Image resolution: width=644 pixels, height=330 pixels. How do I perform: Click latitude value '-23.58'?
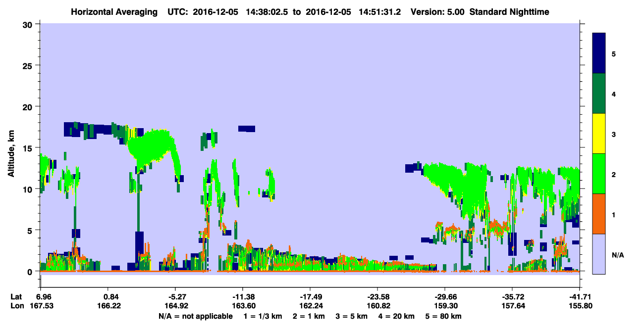pyautogui.click(x=377, y=297)
